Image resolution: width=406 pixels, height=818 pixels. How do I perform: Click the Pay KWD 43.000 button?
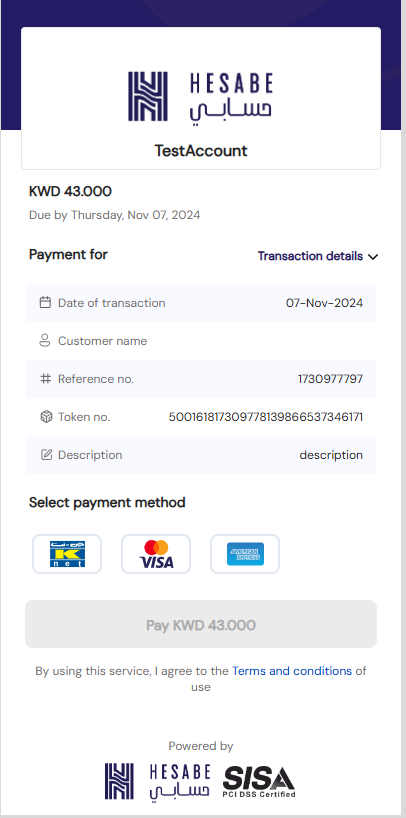pyautogui.click(x=201, y=624)
